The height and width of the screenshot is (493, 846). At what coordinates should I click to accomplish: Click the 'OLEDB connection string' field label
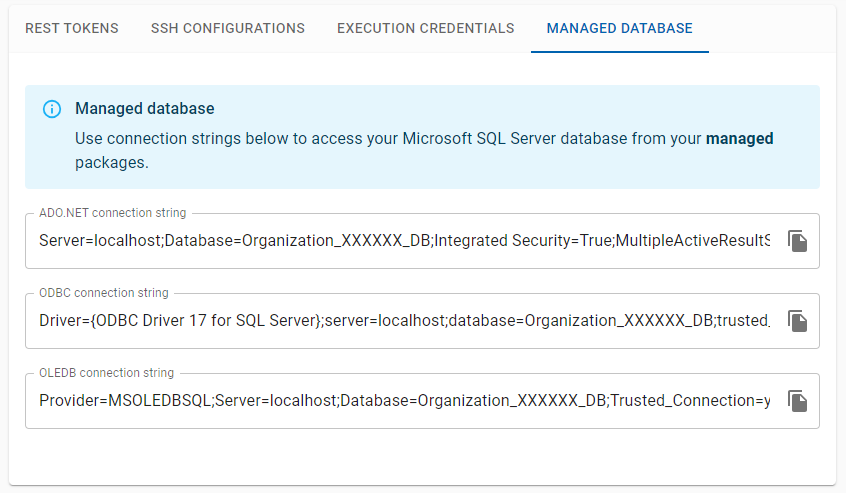(x=106, y=373)
